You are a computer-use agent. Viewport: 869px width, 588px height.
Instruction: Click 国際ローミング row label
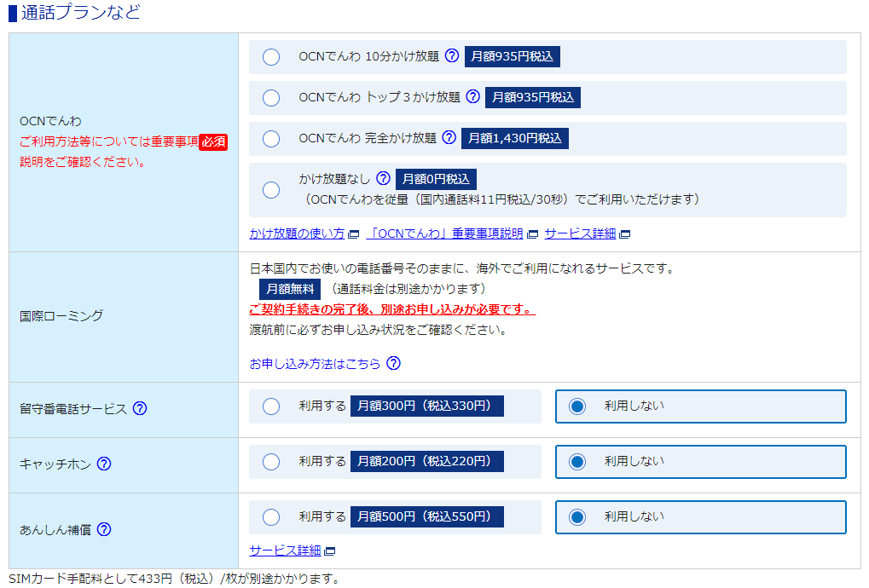[61, 316]
